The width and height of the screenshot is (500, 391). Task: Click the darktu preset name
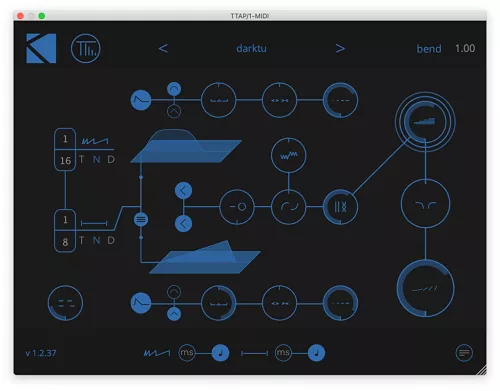[251, 49]
